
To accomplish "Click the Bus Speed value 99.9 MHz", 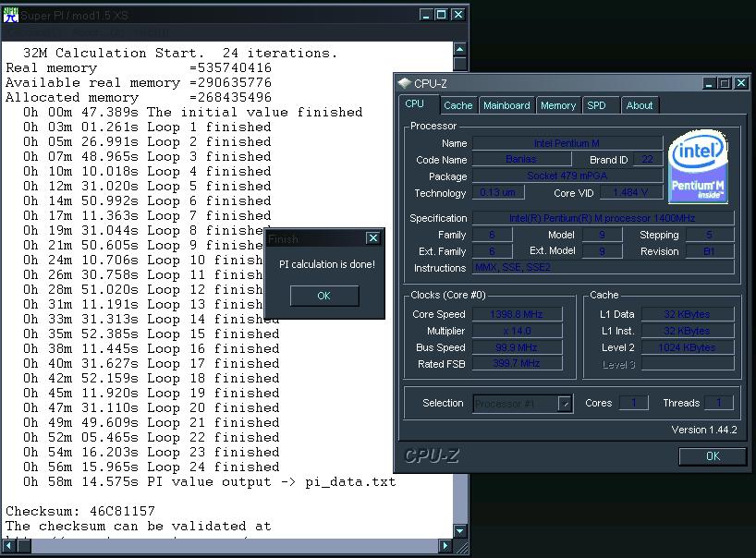I will [x=517, y=347].
